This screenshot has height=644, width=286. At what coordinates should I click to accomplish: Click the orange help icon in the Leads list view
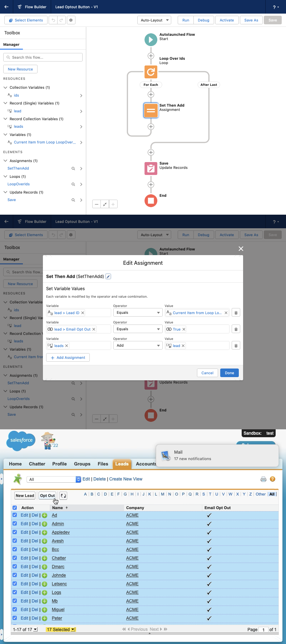(272, 479)
